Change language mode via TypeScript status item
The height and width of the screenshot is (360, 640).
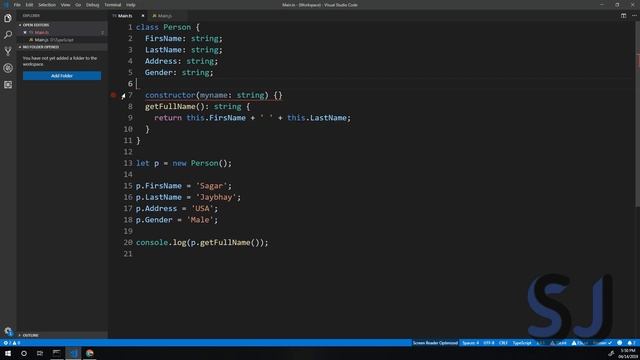click(522, 343)
